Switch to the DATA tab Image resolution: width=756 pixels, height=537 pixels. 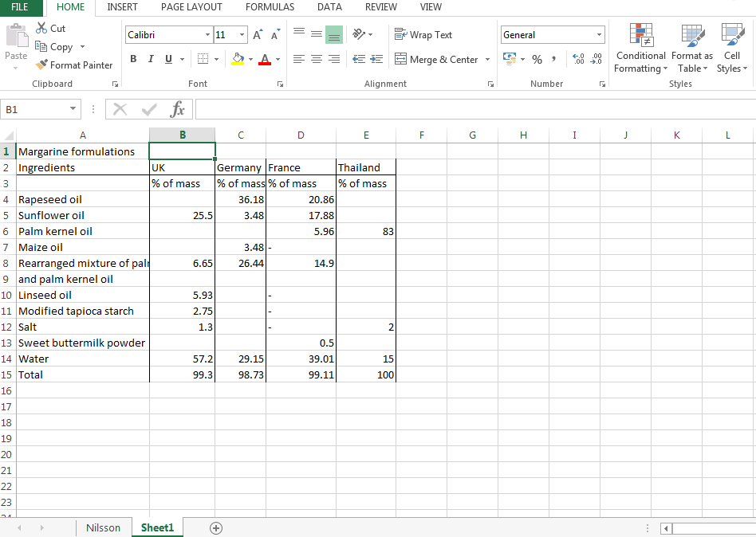click(x=329, y=7)
